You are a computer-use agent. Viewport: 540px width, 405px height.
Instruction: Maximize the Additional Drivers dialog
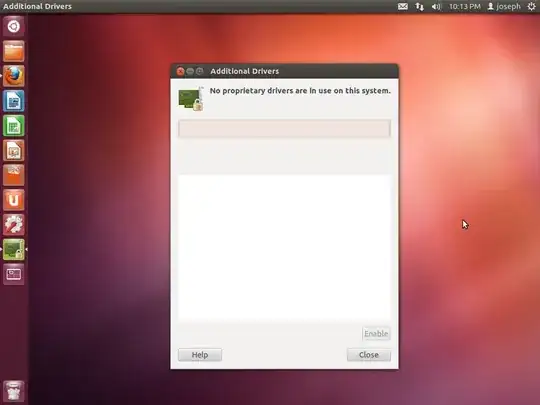[x=199, y=71]
